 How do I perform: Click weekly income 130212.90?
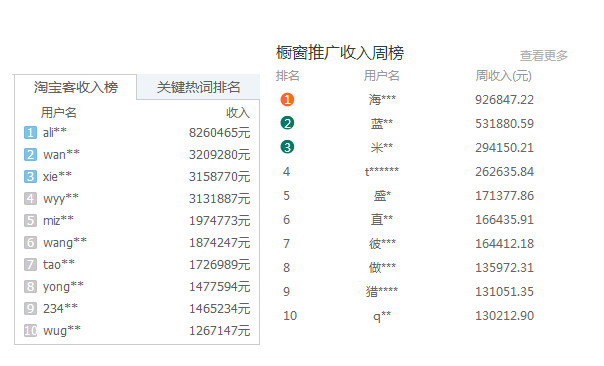pos(504,316)
